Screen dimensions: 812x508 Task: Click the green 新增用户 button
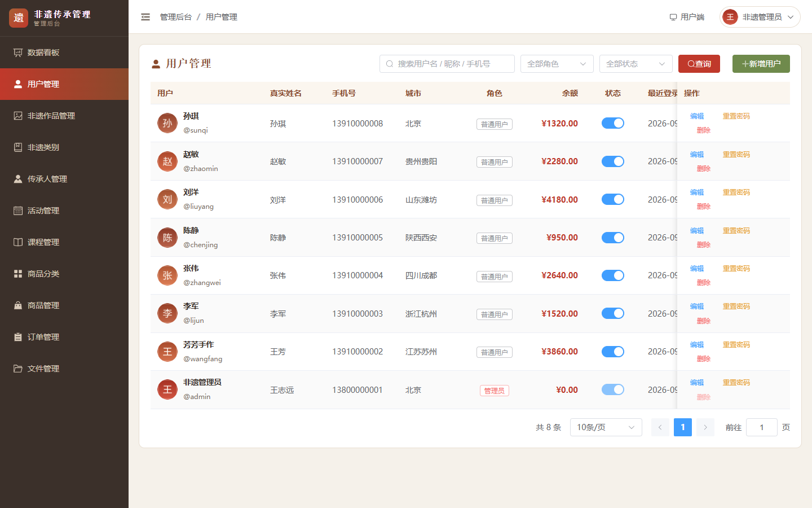761,64
